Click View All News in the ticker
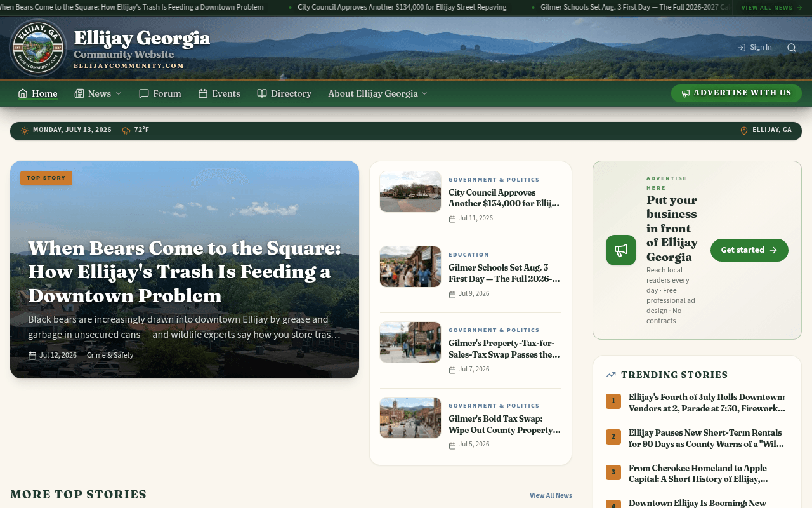Image resolution: width=812 pixels, height=508 pixels. [772, 8]
